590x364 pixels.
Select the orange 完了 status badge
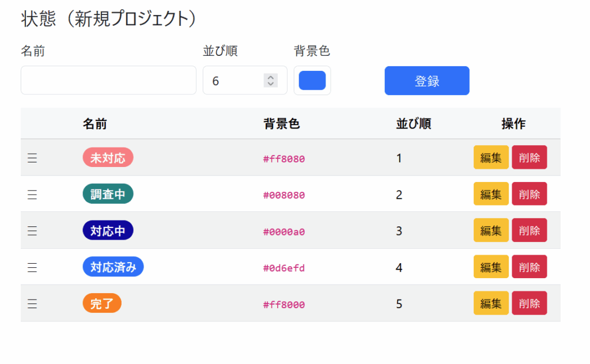[102, 304]
